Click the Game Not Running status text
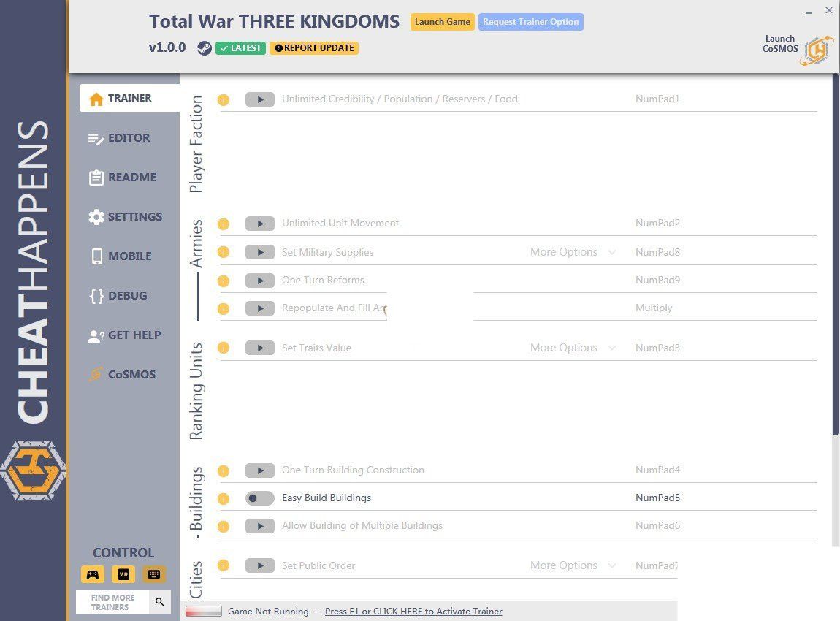Viewport: 840px width, 621px height. (x=268, y=612)
